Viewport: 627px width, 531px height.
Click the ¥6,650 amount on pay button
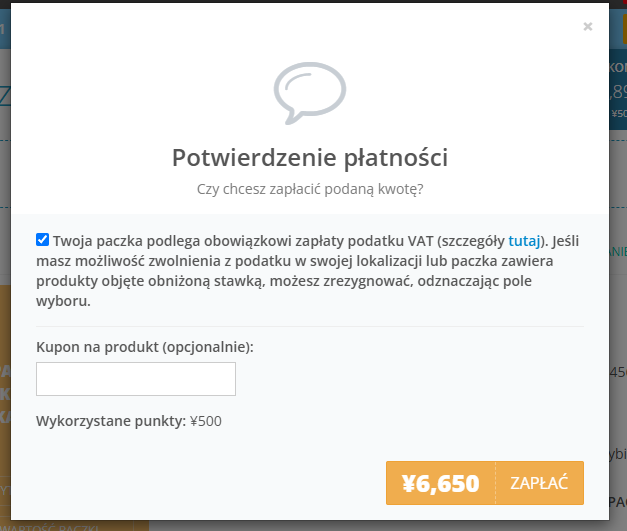[x=440, y=483]
